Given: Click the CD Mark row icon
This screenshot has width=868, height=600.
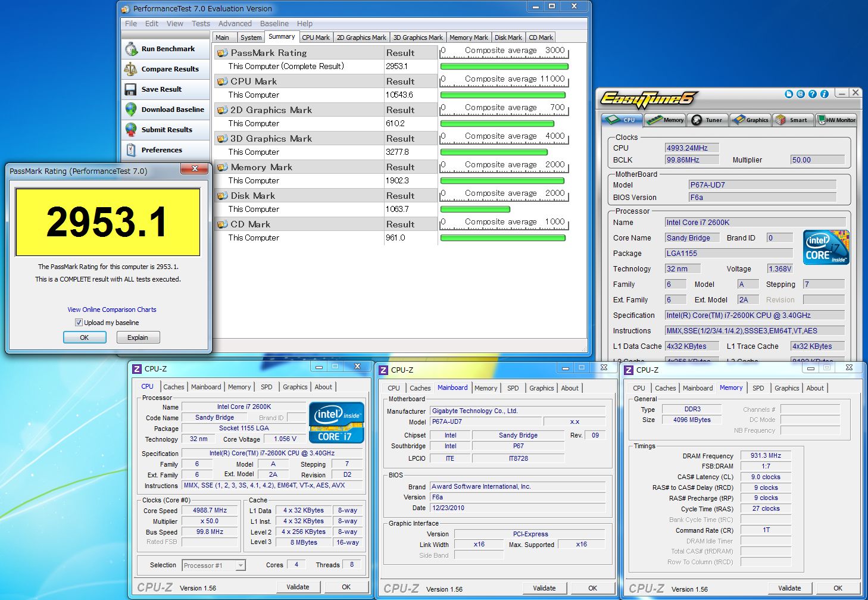Looking at the screenshot, I should click(223, 224).
